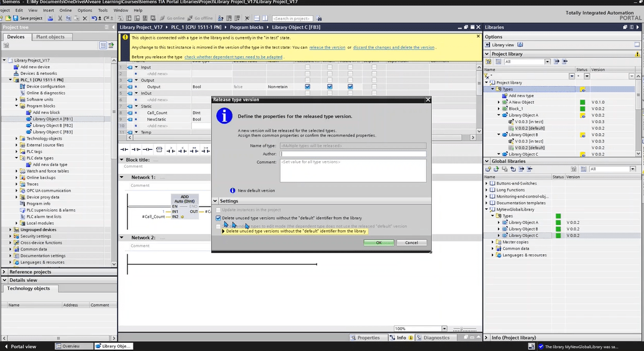The width and height of the screenshot is (644, 351).
Task: Click the Go online toolbar button
Action: click(172, 19)
